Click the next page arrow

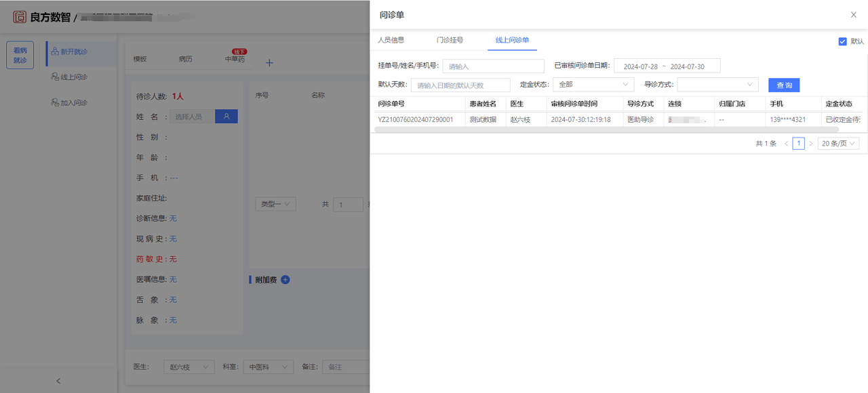(x=810, y=144)
